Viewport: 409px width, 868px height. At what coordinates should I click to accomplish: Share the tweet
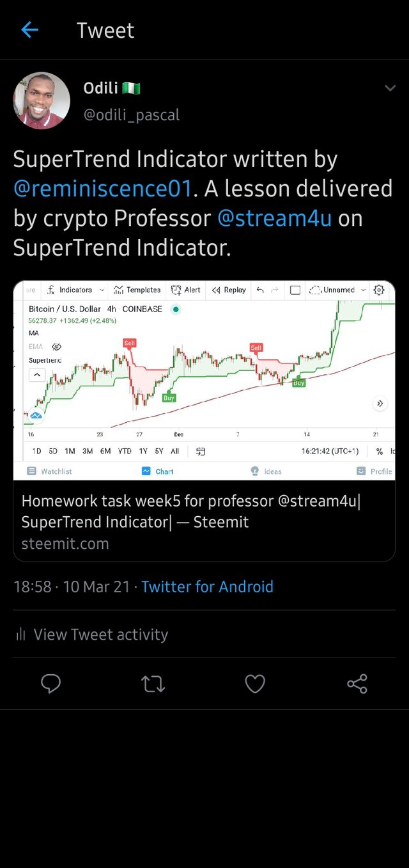coord(357,684)
